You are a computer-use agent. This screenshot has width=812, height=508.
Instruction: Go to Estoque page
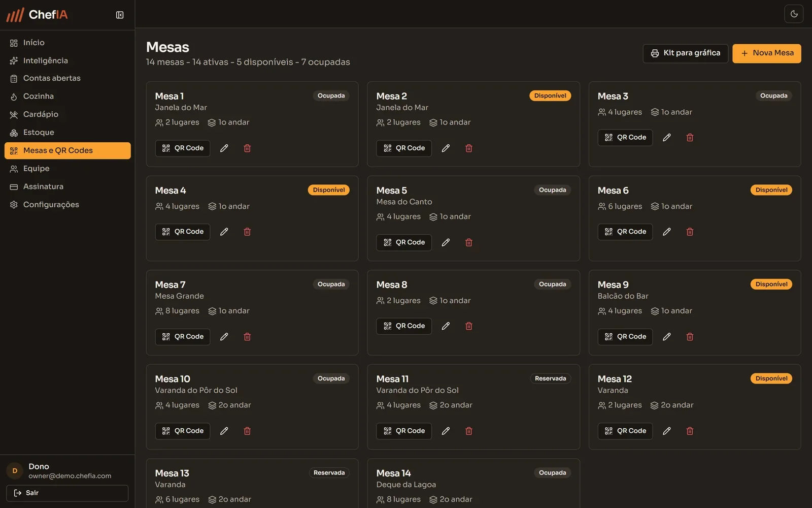67,133
